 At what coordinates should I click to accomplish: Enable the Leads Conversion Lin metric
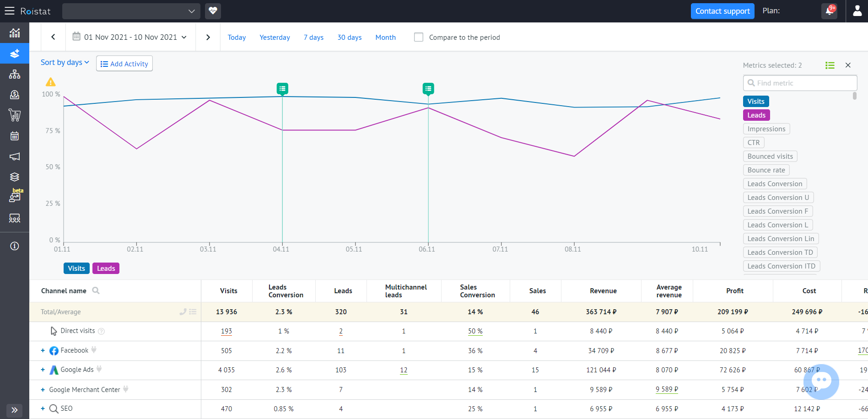click(781, 239)
